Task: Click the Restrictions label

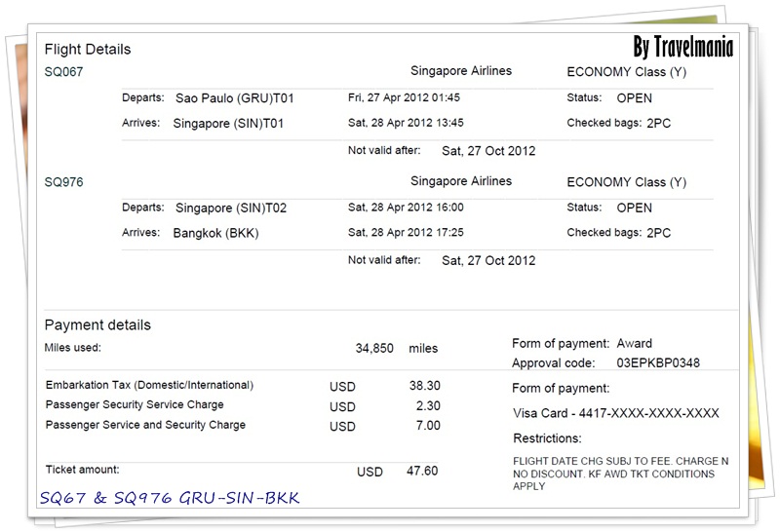Action: [x=547, y=438]
